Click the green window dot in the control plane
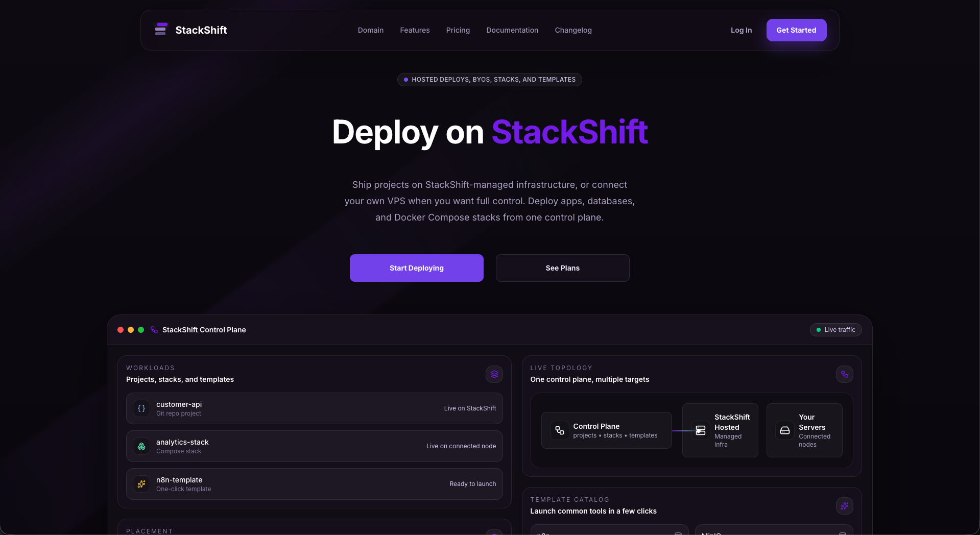Screen dimensions: 980x535 click(140, 330)
